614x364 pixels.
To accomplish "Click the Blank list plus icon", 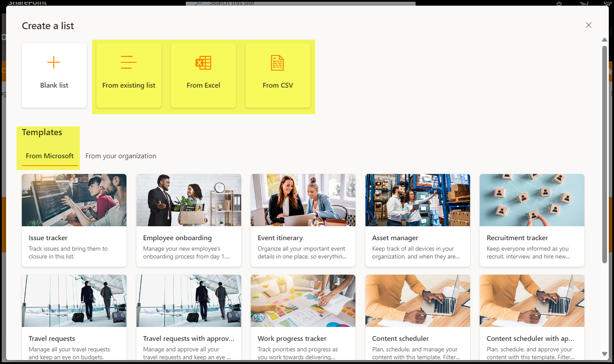I will click(x=54, y=63).
